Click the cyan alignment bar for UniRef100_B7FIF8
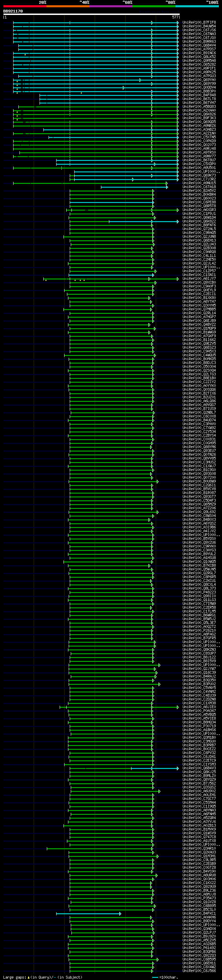222x980 pixels. [x=96, y=23]
